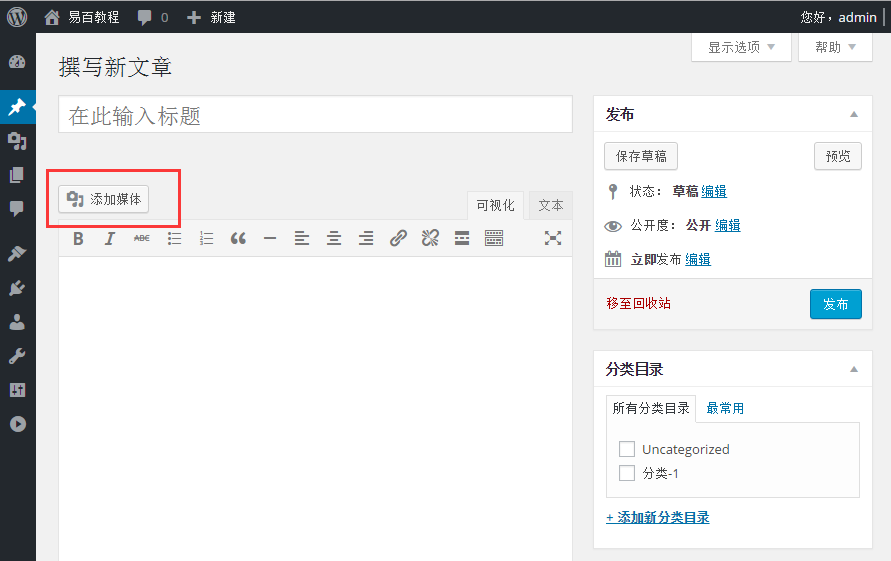Tick the 分类-1 category checkbox
Screen dimensions: 891x561
point(627,473)
